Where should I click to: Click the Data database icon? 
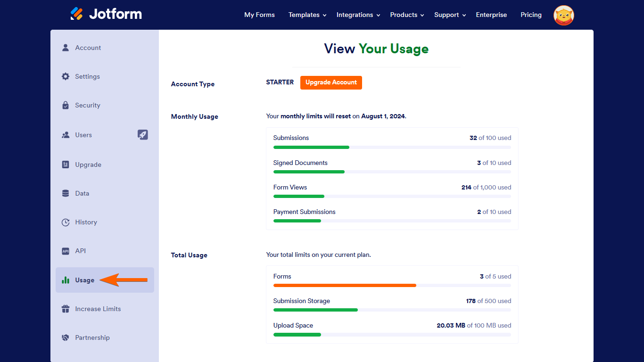[66, 193]
